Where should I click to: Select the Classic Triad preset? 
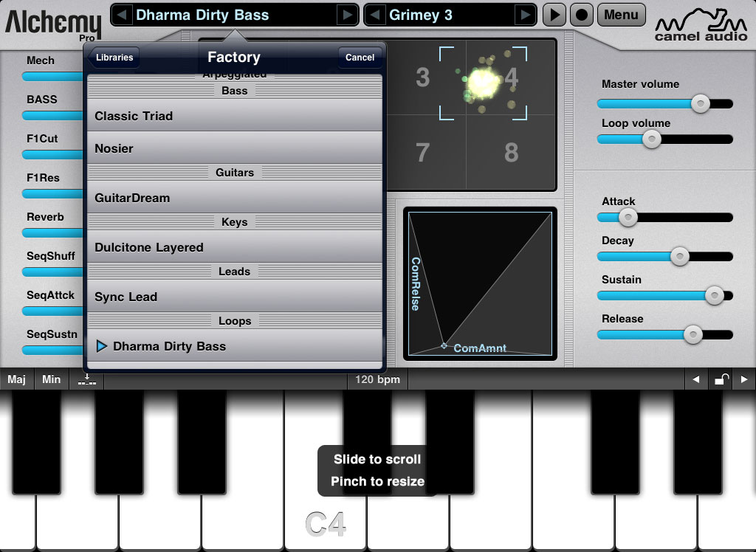click(234, 116)
